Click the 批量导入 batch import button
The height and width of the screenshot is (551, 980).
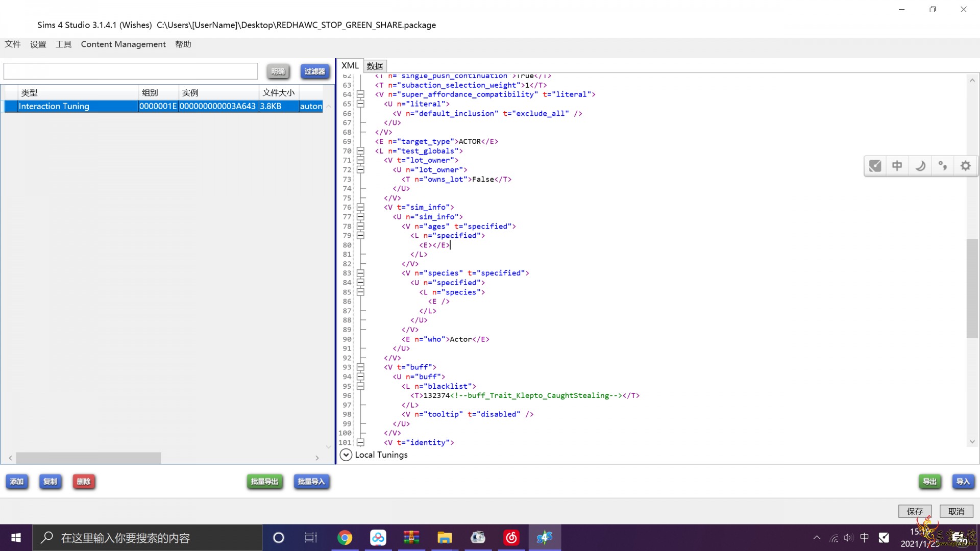click(x=311, y=482)
